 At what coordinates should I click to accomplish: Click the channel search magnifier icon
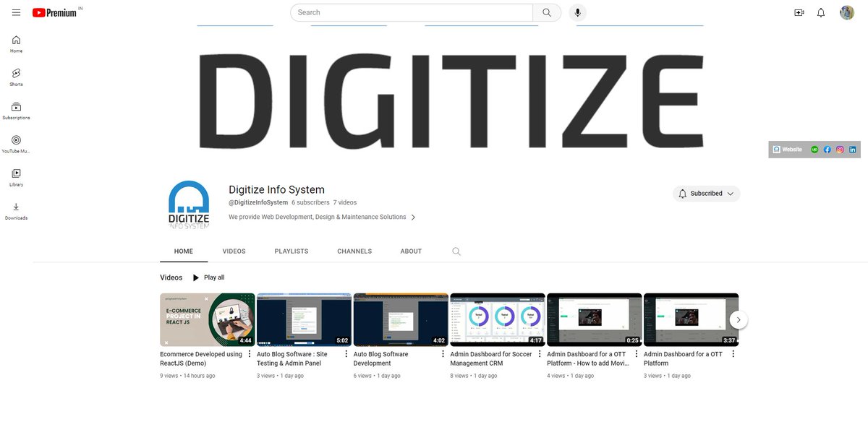(456, 251)
